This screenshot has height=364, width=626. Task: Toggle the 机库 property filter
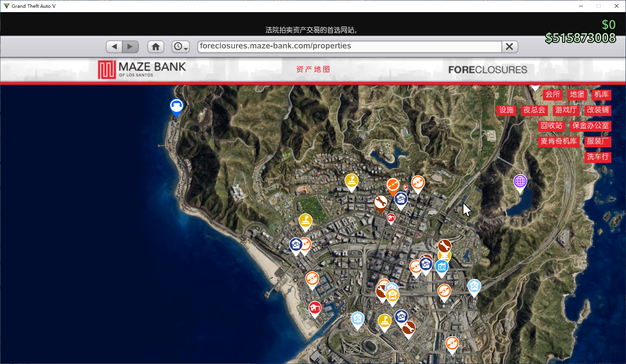(x=601, y=95)
